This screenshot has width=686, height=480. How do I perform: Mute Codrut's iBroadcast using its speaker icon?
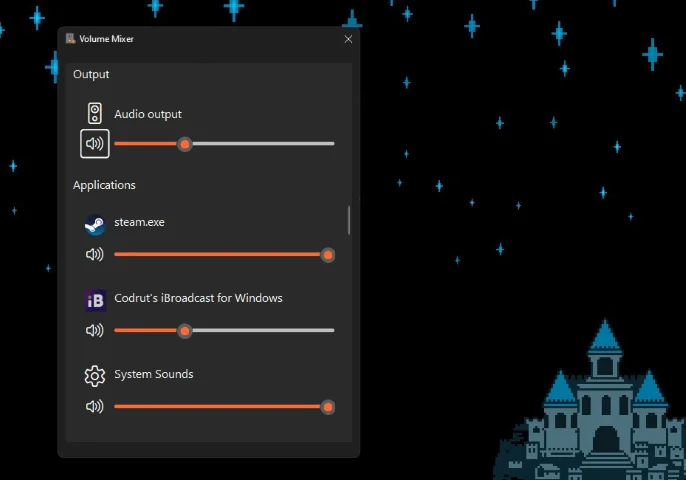[x=95, y=330]
